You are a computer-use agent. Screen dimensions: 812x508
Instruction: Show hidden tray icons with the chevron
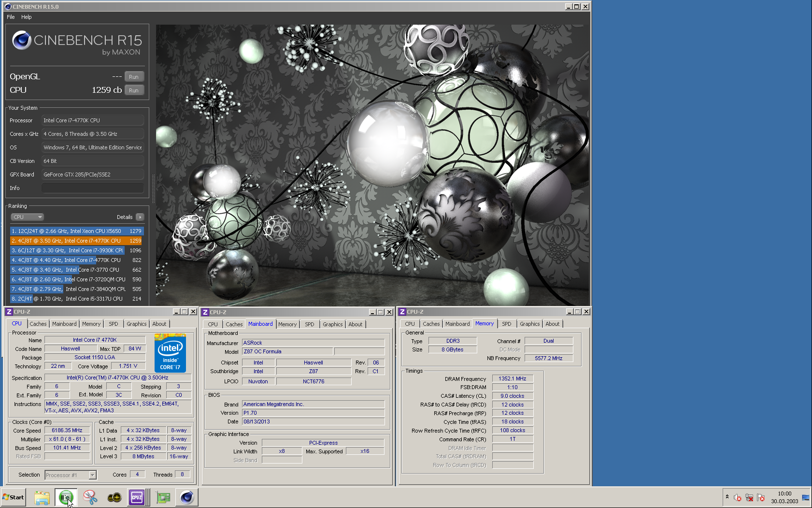click(727, 497)
